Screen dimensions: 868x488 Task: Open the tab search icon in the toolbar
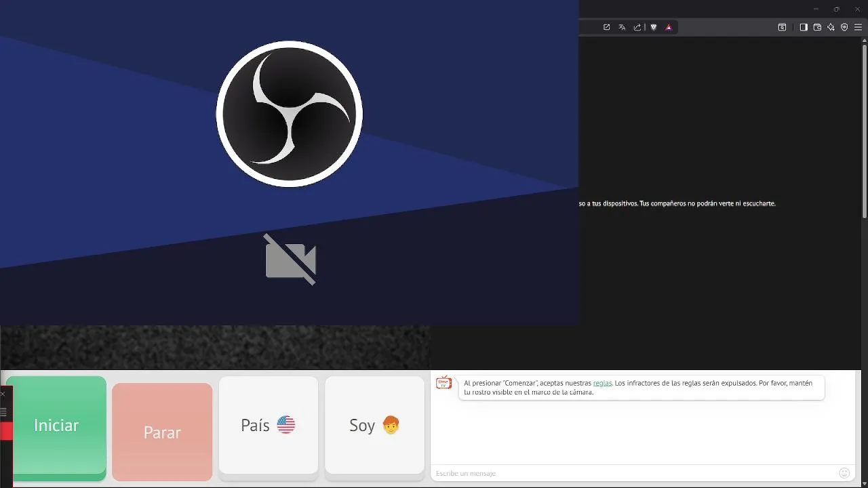click(x=782, y=27)
